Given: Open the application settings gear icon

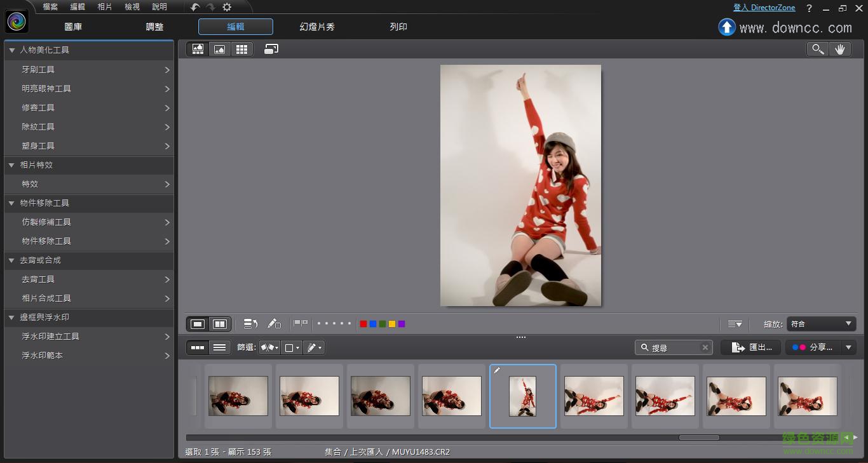Looking at the screenshot, I should tap(227, 8).
